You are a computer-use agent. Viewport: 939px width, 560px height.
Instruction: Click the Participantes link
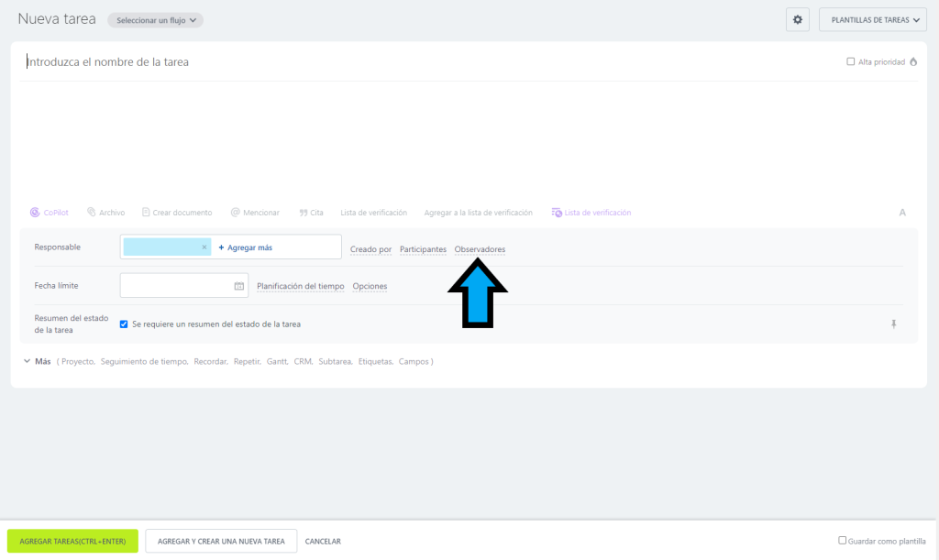pos(423,249)
